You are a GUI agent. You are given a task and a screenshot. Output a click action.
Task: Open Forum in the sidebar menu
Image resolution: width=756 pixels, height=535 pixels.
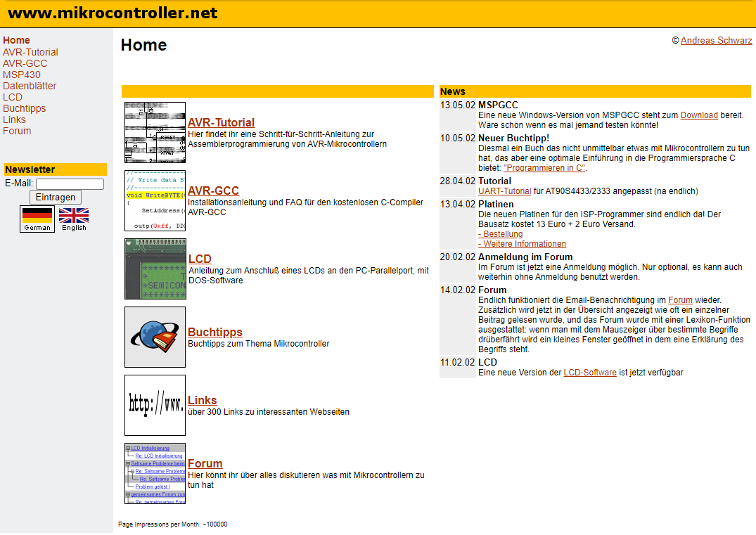click(17, 131)
